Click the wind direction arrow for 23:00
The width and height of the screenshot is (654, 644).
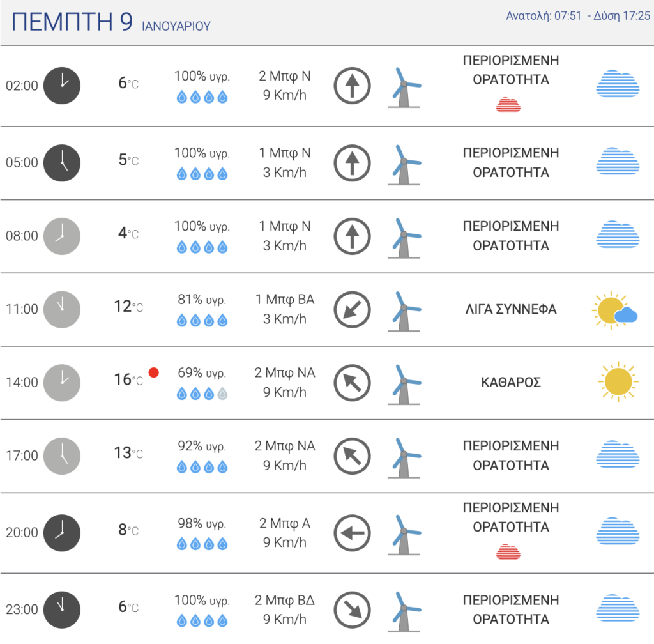(x=352, y=609)
